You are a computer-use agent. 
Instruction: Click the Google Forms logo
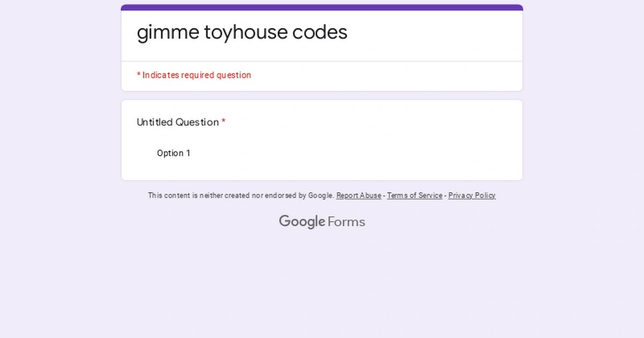321,221
